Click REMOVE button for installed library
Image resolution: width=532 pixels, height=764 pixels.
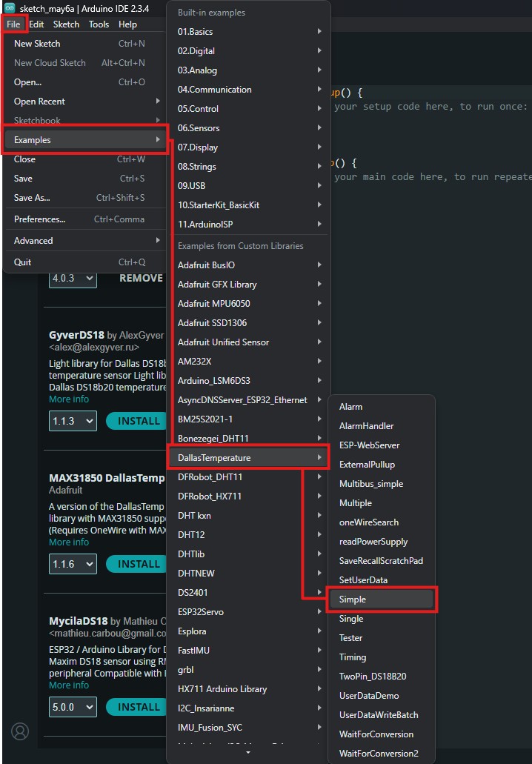pos(142,278)
